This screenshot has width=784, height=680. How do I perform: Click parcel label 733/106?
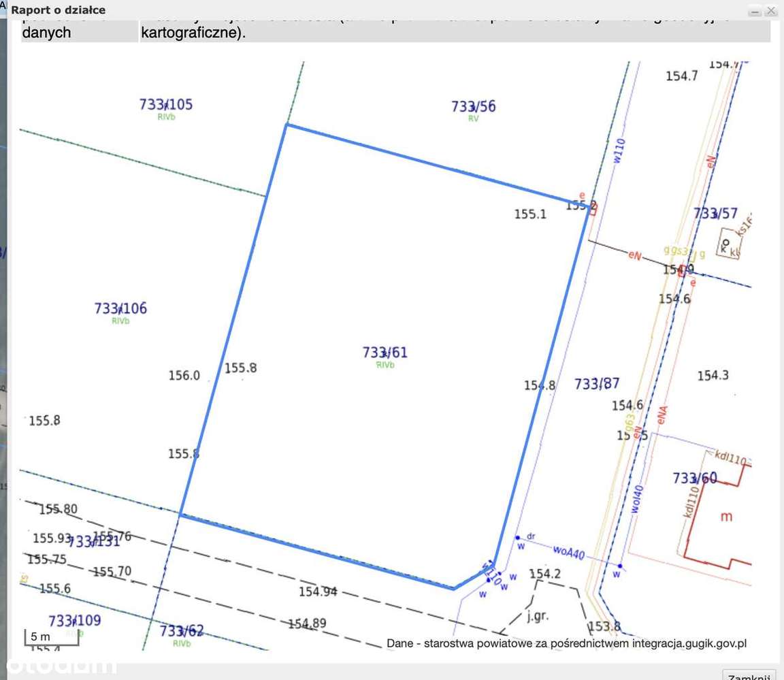click(x=120, y=308)
